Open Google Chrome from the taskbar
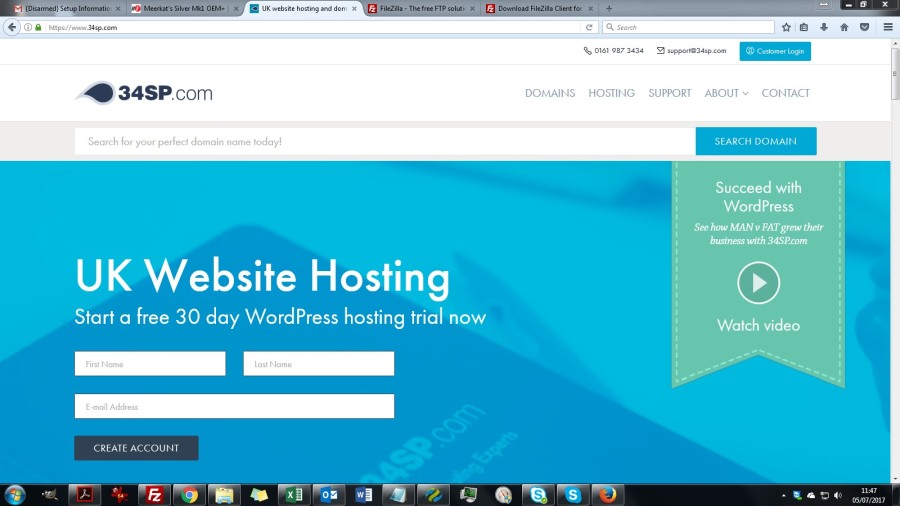The width and height of the screenshot is (900, 506). (x=189, y=495)
